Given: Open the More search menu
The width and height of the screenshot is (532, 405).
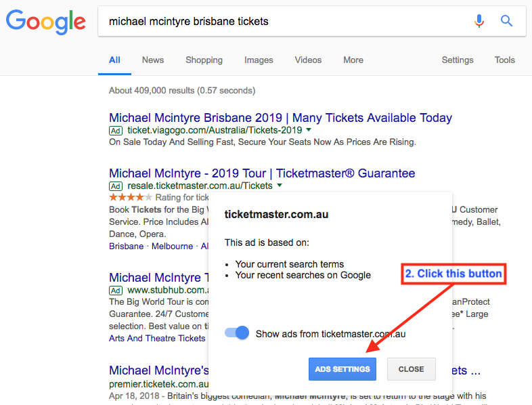Looking at the screenshot, I should click(x=353, y=60).
